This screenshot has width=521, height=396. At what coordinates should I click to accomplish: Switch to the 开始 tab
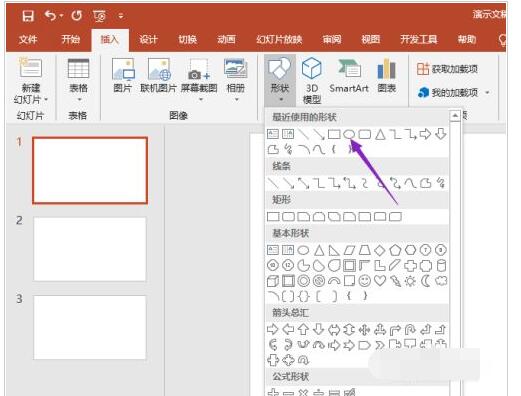(x=71, y=39)
